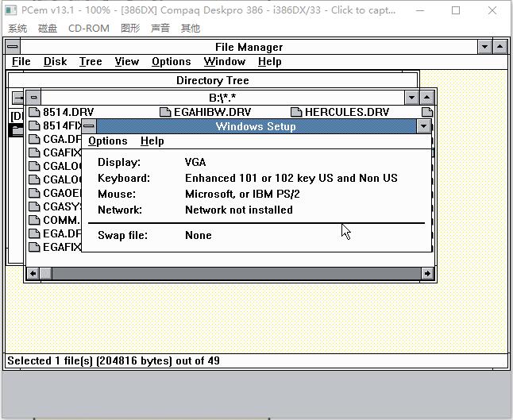Image resolution: width=513 pixels, height=420 pixels.
Task: Open PCem 系统 menu
Action: tap(17, 29)
